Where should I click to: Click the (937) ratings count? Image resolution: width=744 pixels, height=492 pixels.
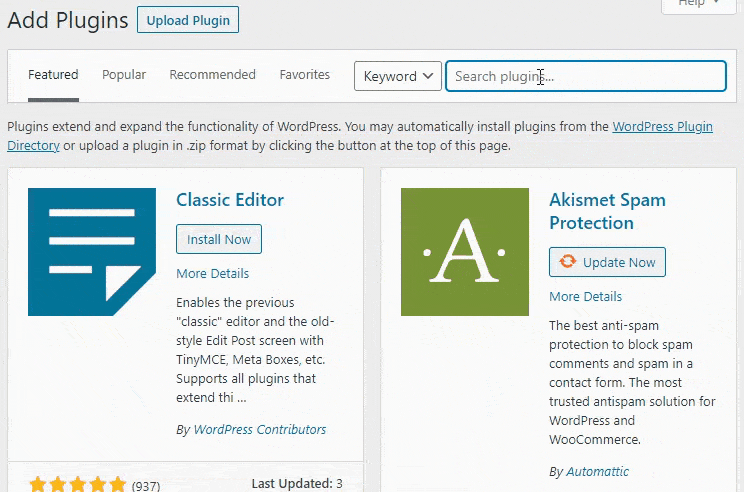(146, 486)
